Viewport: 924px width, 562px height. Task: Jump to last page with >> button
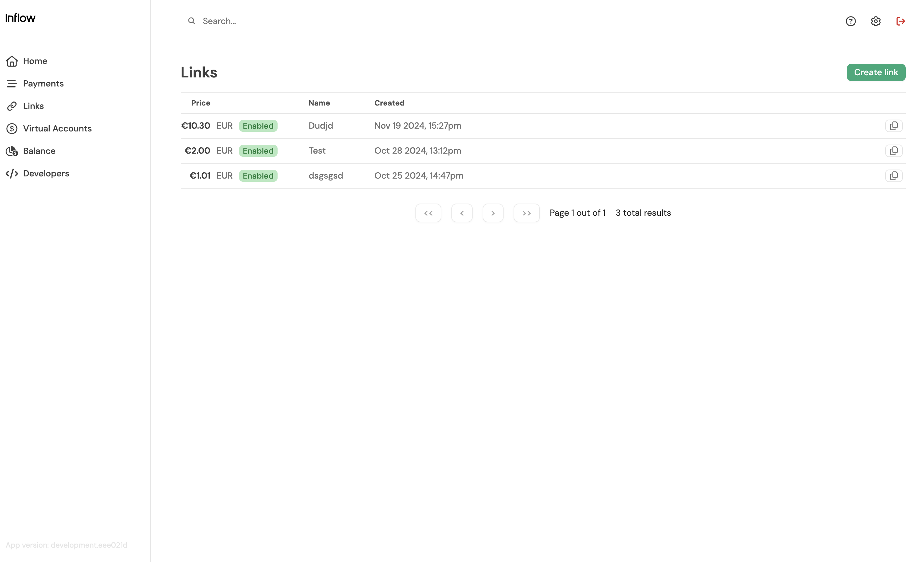coord(526,213)
